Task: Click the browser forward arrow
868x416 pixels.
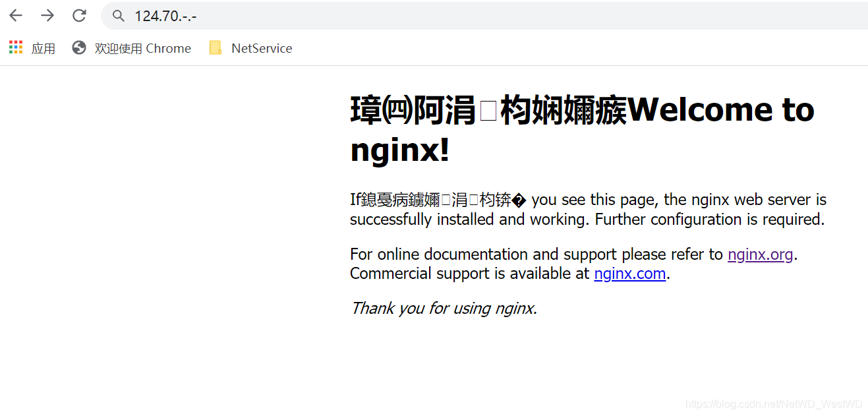Action: [47, 15]
